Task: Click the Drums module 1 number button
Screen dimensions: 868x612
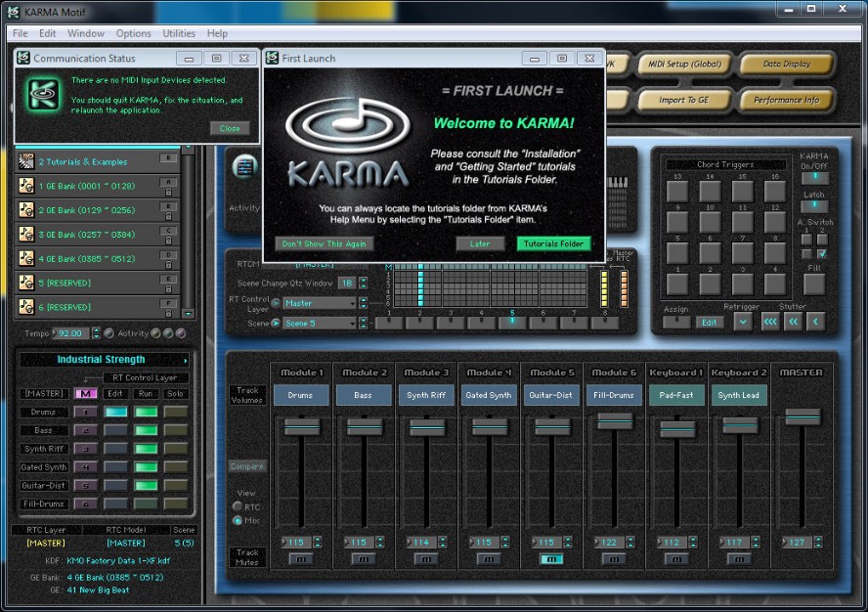Action: pyautogui.click(x=86, y=412)
